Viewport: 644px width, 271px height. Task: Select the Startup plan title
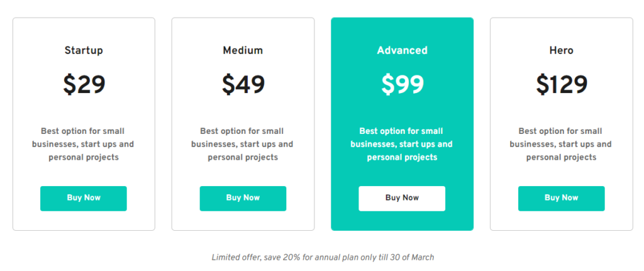pyautogui.click(x=84, y=50)
